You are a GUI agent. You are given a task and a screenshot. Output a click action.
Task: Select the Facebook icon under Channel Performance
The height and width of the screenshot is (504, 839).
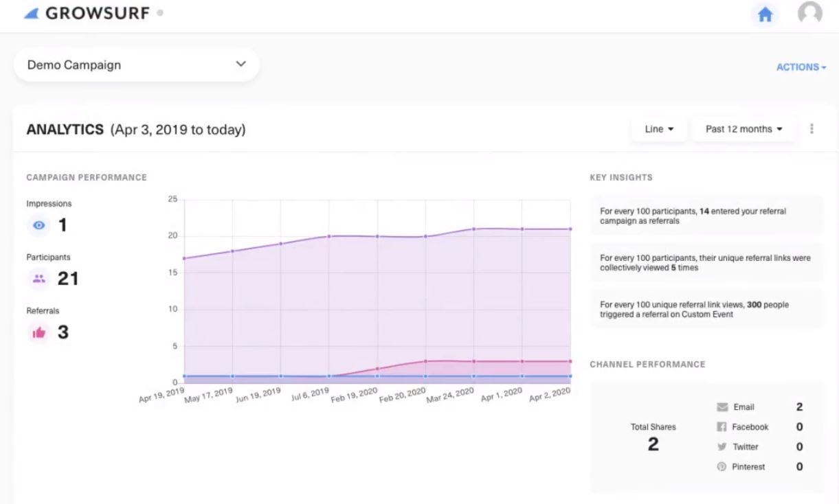(721, 426)
